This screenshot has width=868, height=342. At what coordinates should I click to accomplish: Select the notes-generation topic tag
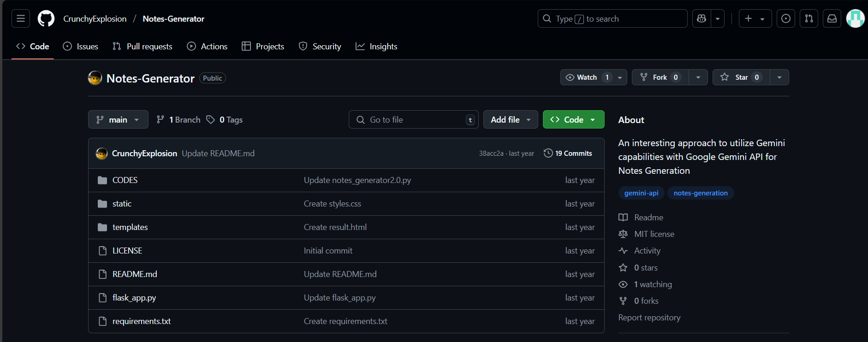[x=701, y=193]
